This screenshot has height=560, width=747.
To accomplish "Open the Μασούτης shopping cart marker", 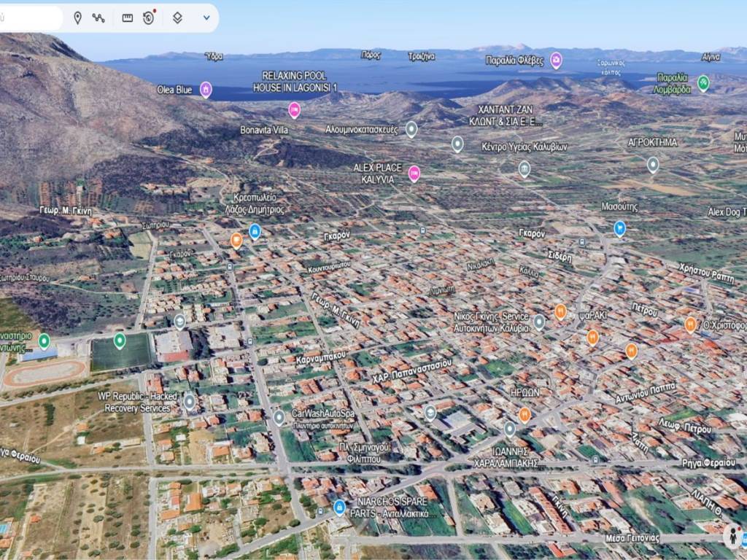I will coord(619,228).
